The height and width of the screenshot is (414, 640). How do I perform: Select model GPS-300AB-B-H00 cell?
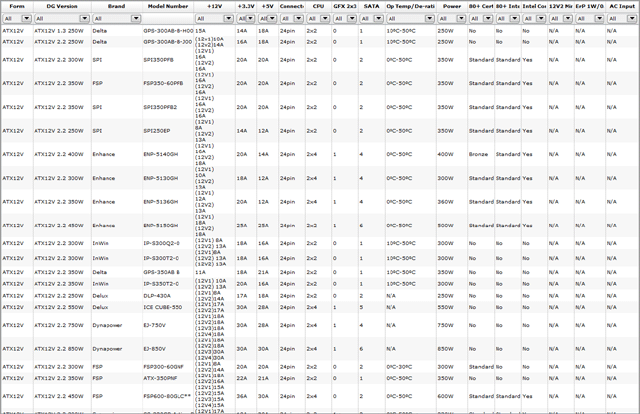[168, 31]
